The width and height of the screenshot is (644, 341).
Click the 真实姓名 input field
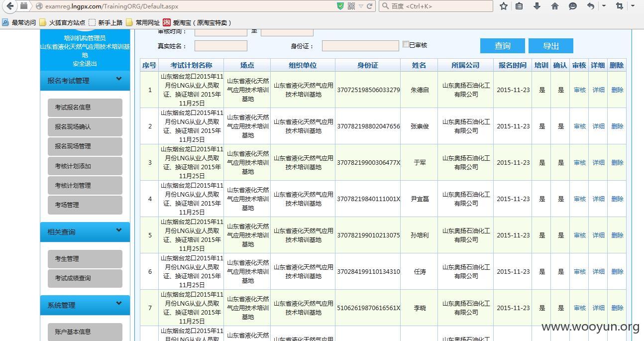tap(221, 46)
